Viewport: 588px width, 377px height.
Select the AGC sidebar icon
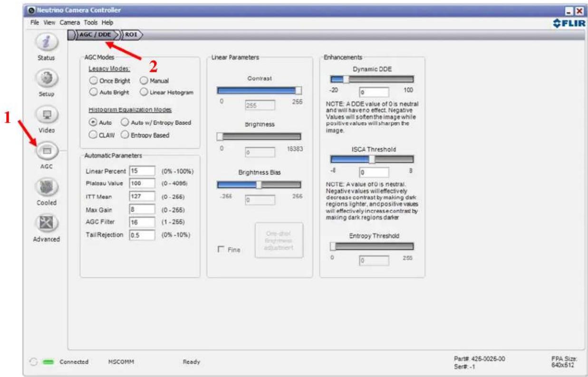point(47,152)
